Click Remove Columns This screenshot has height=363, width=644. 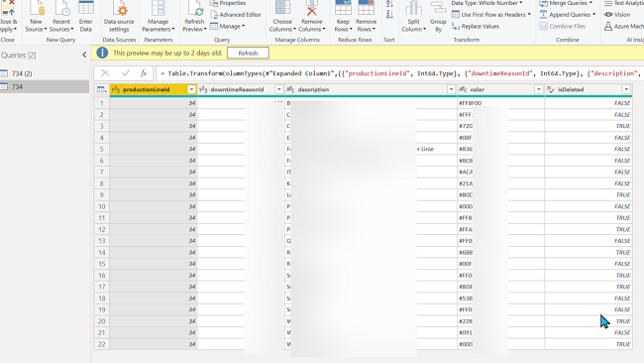(x=312, y=17)
